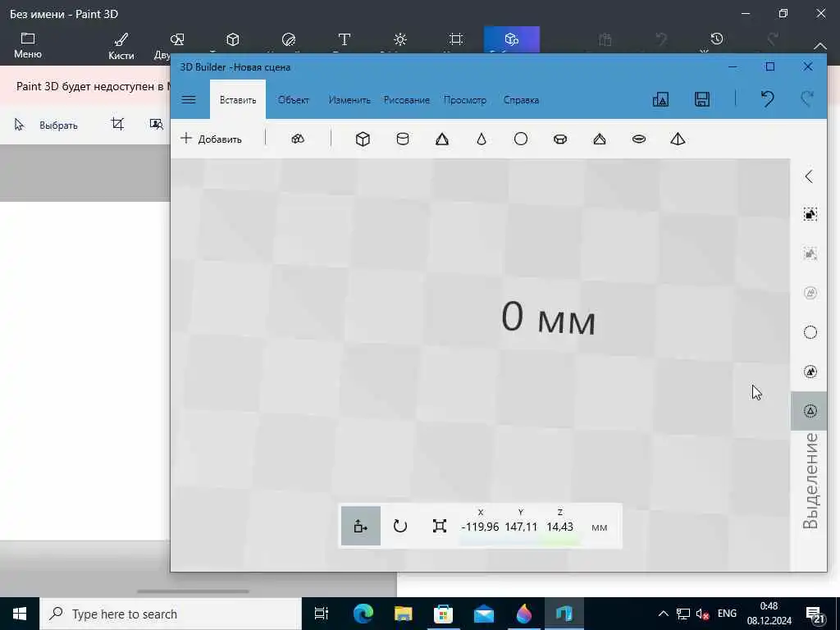Open the Рисование tab
This screenshot has height=630, width=840.
click(407, 100)
